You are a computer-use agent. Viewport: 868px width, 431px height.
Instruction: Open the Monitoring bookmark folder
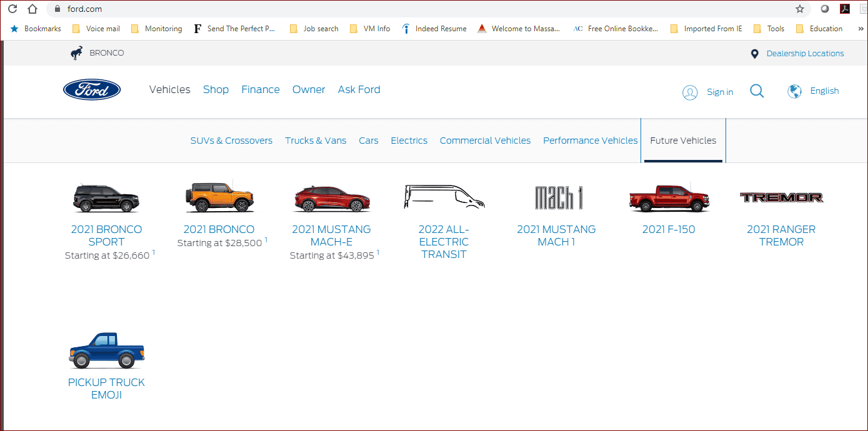[x=156, y=29]
